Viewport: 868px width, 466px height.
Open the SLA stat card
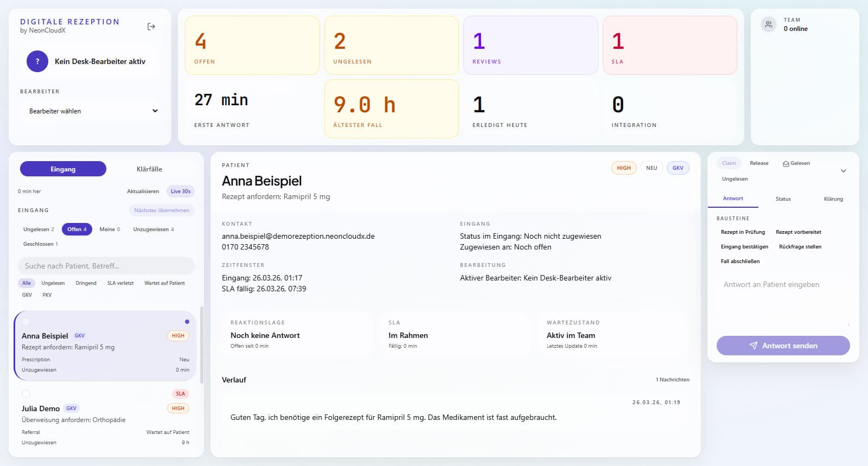click(x=670, y=45)
